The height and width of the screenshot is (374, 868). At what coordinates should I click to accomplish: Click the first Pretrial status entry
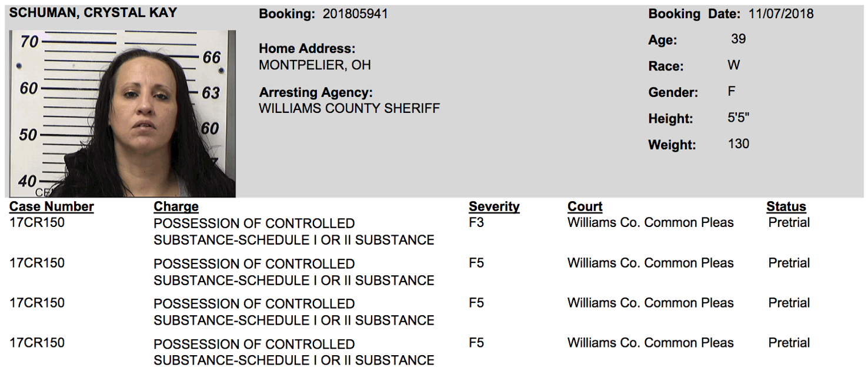(x=789, y=223)
